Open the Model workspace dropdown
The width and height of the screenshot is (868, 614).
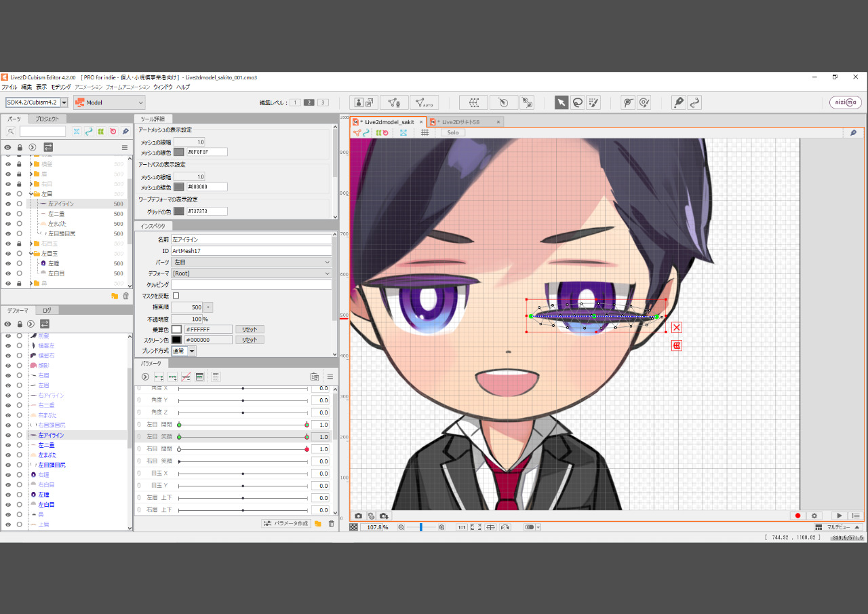click(109, 102)
